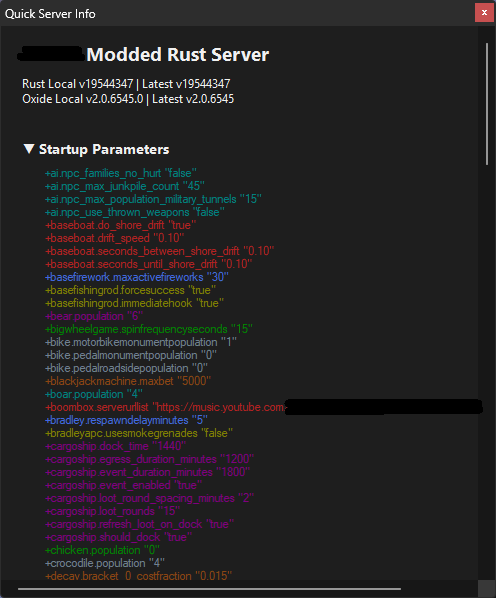Select +cargoship.refresh_loot_on_dock "true" line
The image size is (496, 598).
point(140,524)
